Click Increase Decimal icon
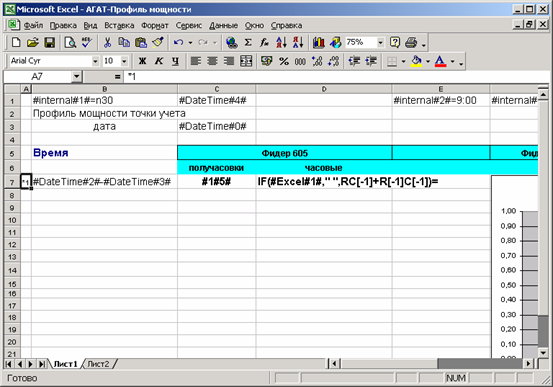The width and height of the screenshot is (553, 387). click(317, 61)
